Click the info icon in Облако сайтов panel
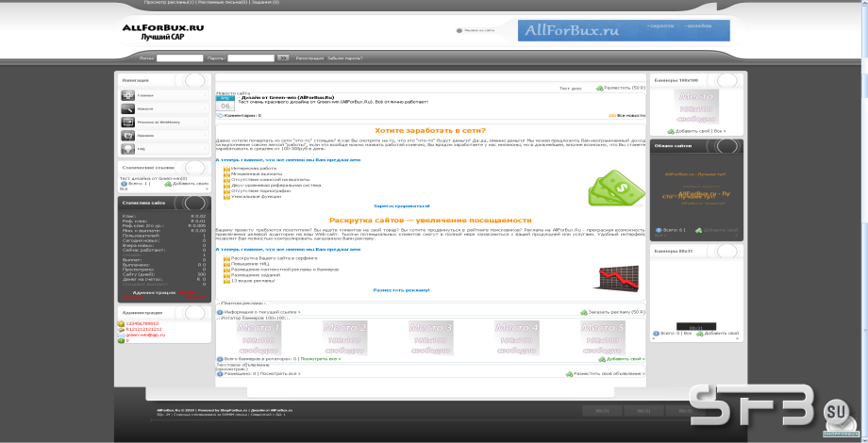This screenshot has height=443, width=868. tap(659, 230)
